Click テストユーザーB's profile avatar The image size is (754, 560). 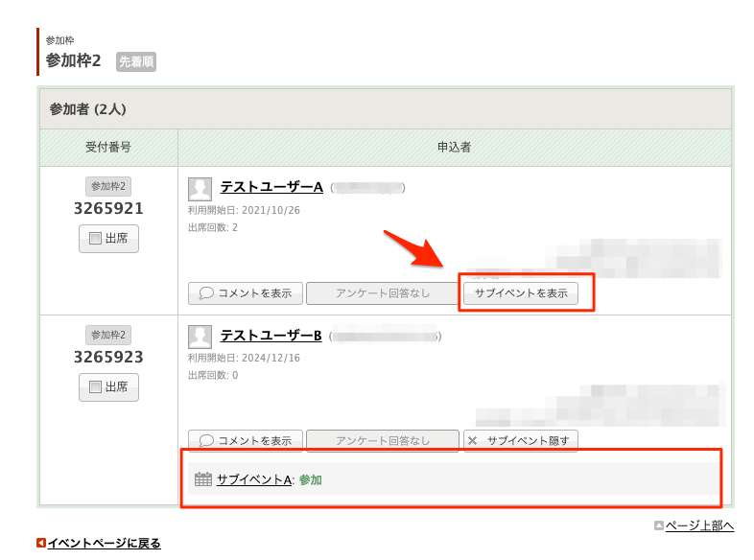(200, 337)
